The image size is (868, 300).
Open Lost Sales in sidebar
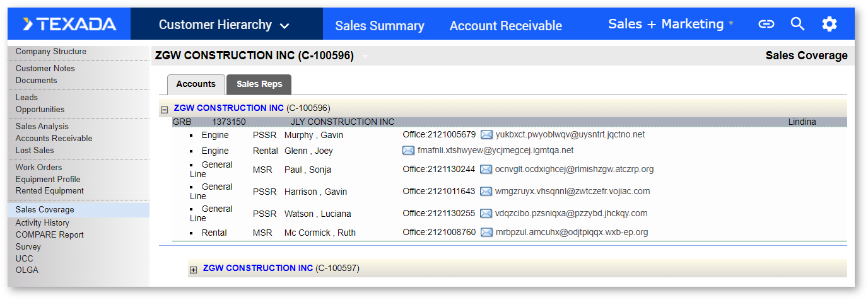click(x=35, y=150)
